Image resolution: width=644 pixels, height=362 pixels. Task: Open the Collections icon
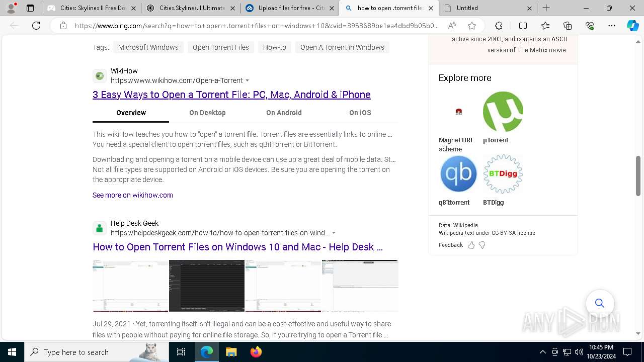[568, 26]
